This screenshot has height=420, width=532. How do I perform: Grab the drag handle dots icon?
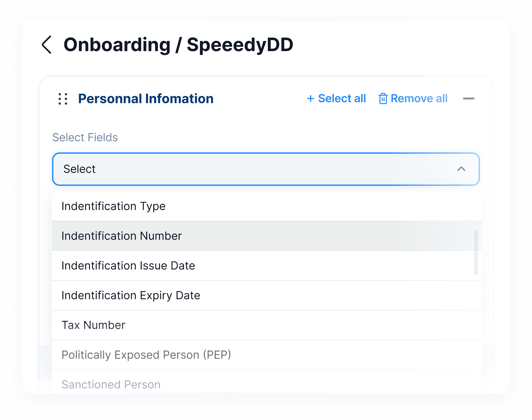[x=63, y=99]
